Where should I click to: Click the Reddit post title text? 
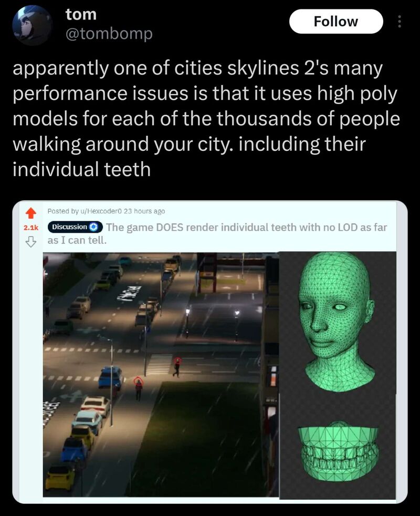tap(217, 234)
